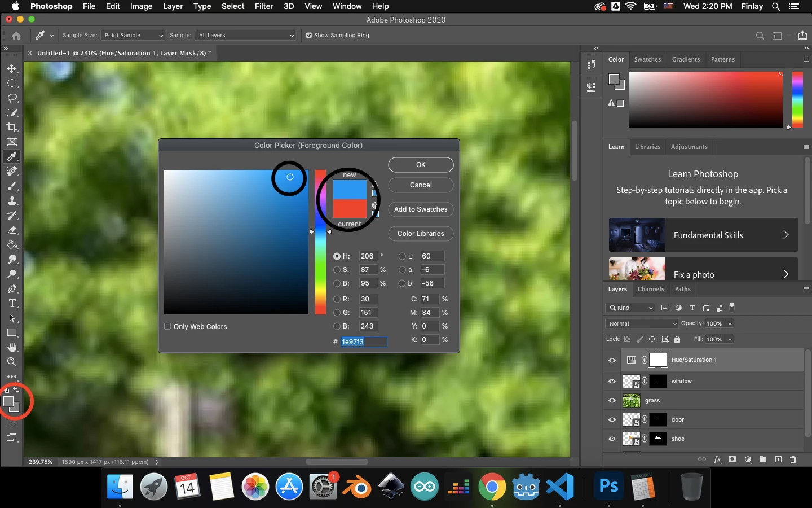Viewport: 812px width, 508px height.
Task: Enable Only Web Colors checkbox
Action: pyautogui.click(x=167, y=326)
